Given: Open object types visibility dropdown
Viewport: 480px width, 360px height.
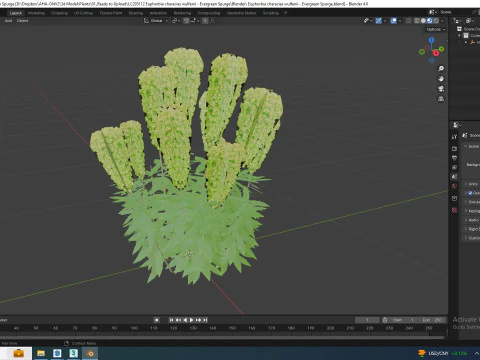Looking at the screenshot, I should tap(368, 21).
